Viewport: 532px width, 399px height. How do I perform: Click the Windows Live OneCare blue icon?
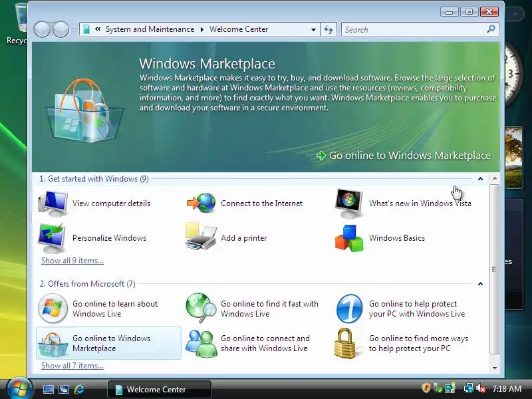(x=350, y=309)
